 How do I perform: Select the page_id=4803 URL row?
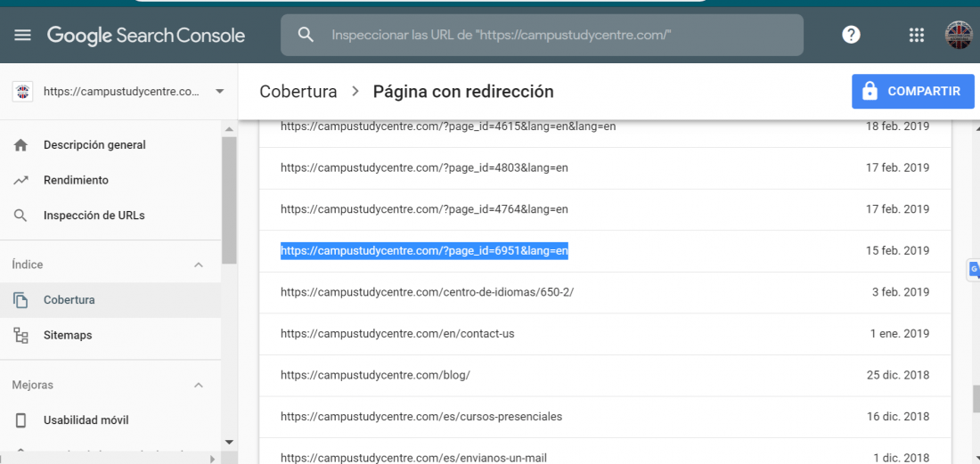(605, 168)
